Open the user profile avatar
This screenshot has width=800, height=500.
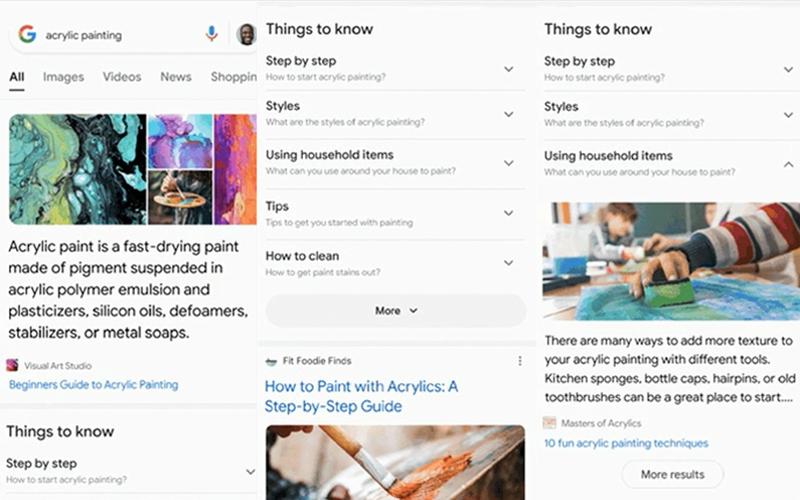click(246, 34)
